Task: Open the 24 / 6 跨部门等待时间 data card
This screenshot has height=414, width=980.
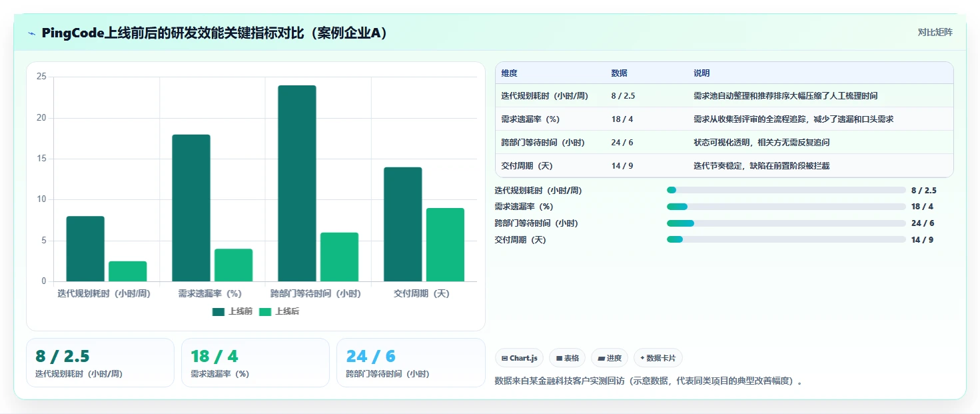Action: (411, 363)
